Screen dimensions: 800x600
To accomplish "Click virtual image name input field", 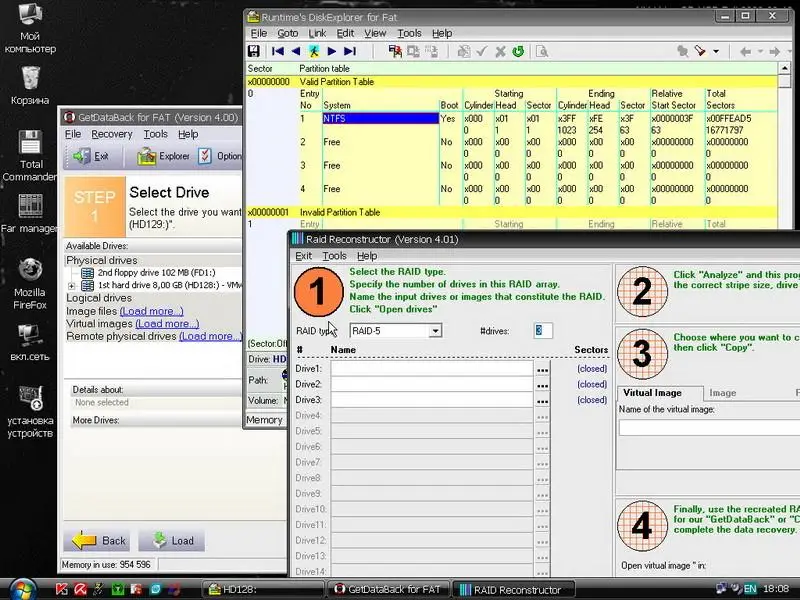I will coord(709,428).
